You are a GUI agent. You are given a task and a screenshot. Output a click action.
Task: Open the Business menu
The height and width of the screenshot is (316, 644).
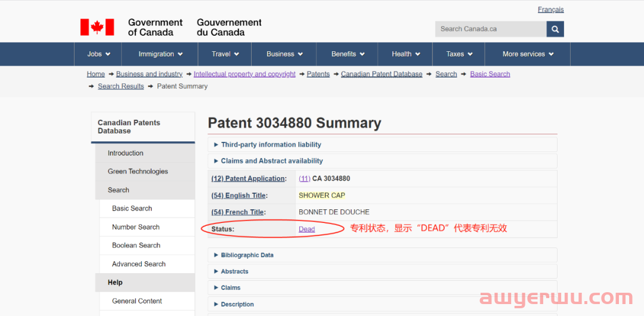pyautogui.click(x=284, y=54)
